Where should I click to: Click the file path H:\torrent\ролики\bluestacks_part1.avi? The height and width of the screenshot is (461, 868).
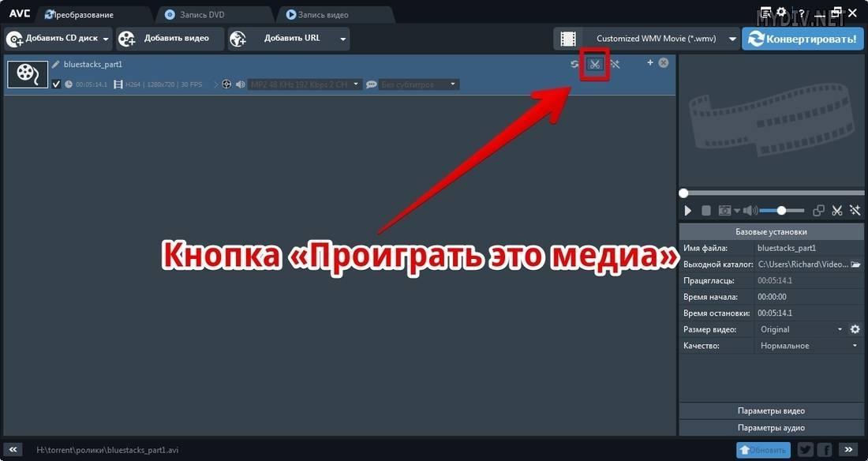[107, 450]
